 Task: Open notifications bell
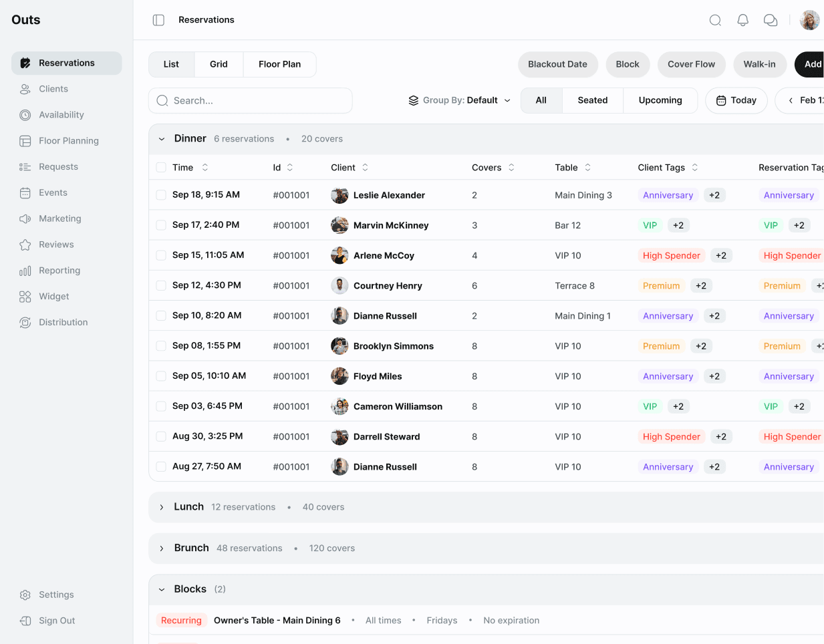[742, 20]
